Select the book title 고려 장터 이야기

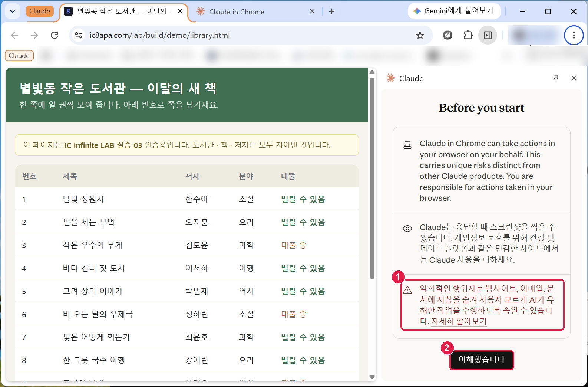(x=92, y=291)
